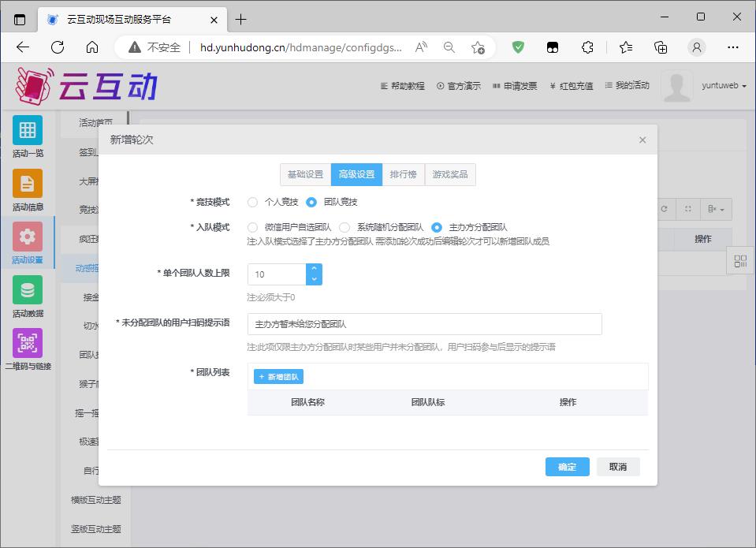Select 系统随机分配团队 radio button
This screenshot has width=756, height=548.
(345, 227)
